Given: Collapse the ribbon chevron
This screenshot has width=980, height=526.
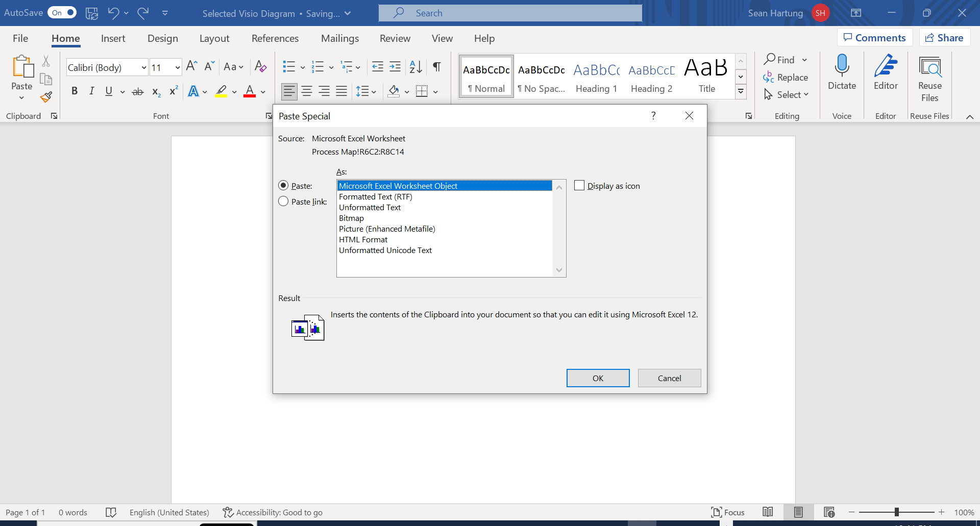Looking at the screenshot, I should pyautogui.click(x=970, y=117).
